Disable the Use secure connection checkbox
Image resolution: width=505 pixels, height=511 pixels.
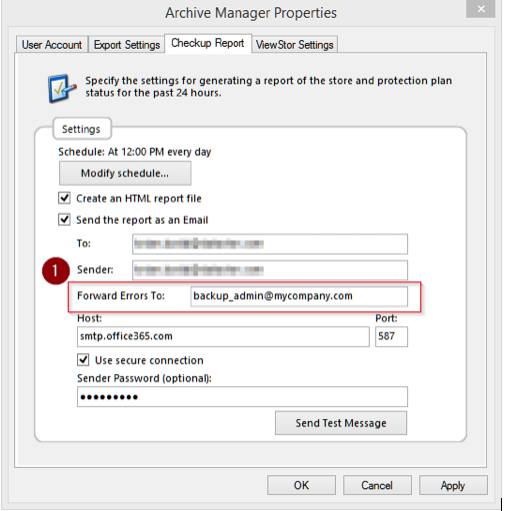pyautogui.click(x=83, y=360)
